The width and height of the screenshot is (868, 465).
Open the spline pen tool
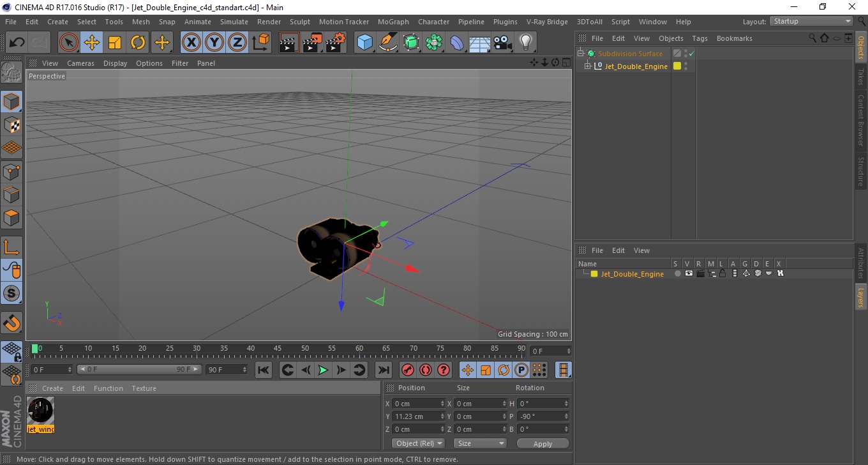click(388, 43)
